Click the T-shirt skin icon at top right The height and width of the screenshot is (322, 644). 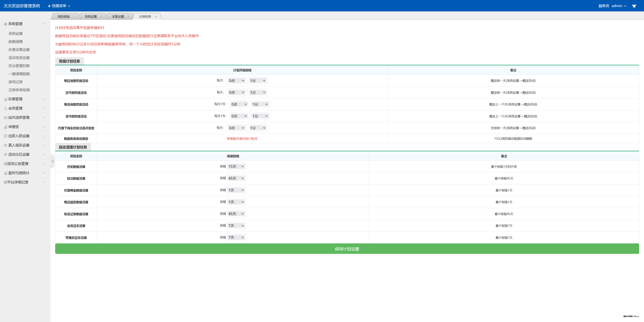[634, 6]
